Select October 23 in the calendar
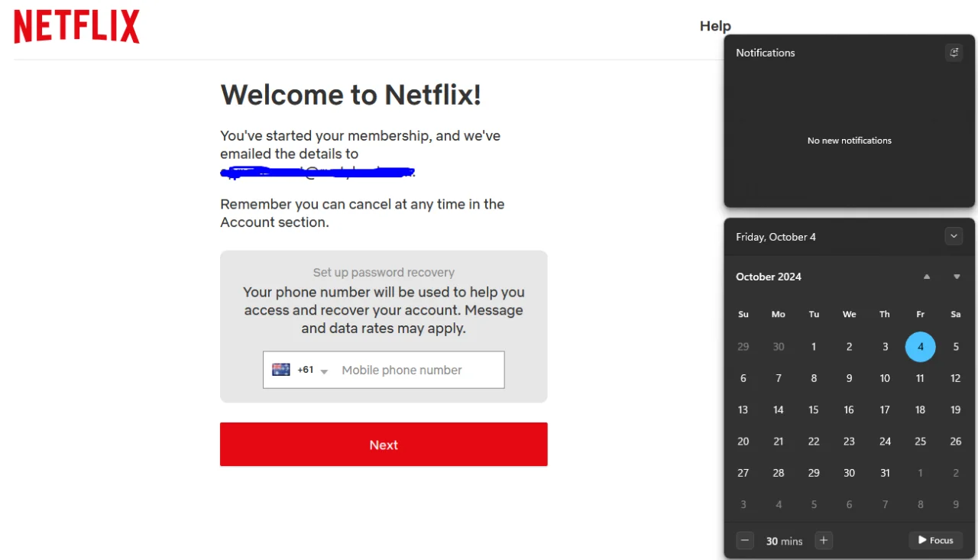 849,442
